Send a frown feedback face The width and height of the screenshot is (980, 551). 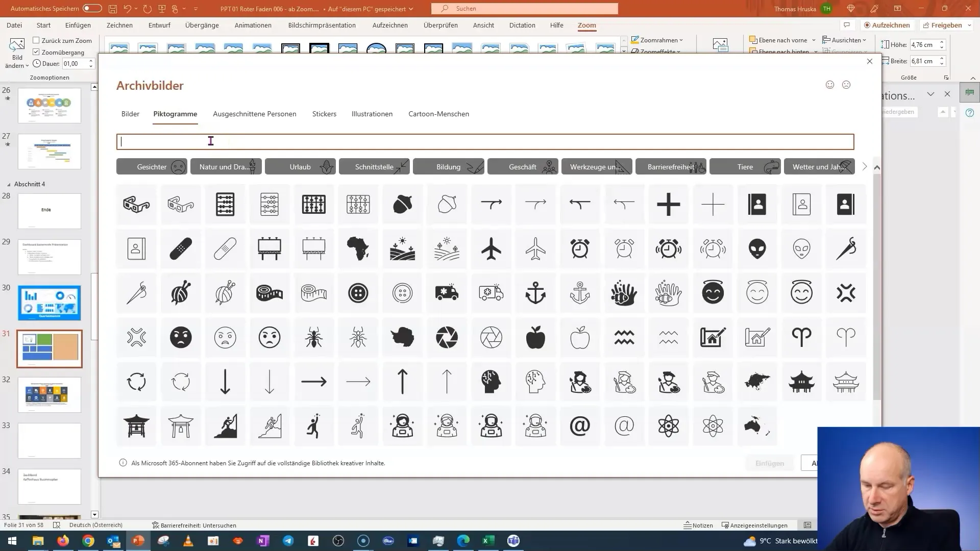[846, 85]
